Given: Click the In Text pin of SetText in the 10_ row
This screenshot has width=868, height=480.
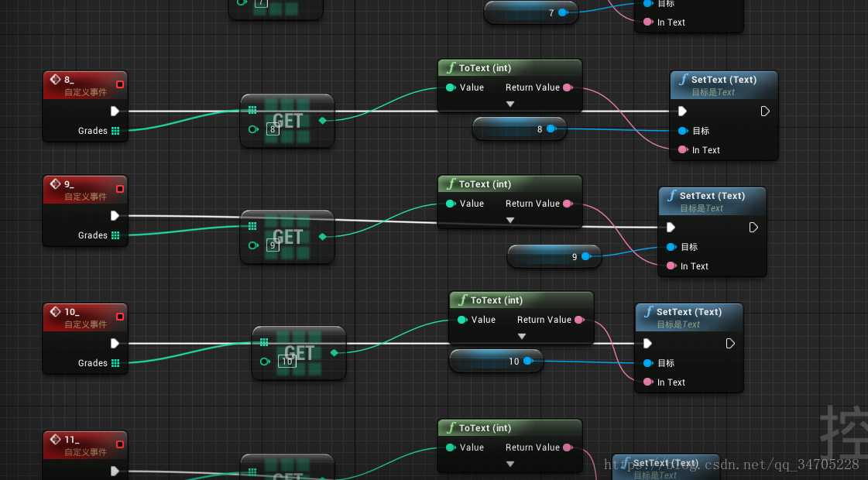Looking at the screenshot, I should pos(648,382).
